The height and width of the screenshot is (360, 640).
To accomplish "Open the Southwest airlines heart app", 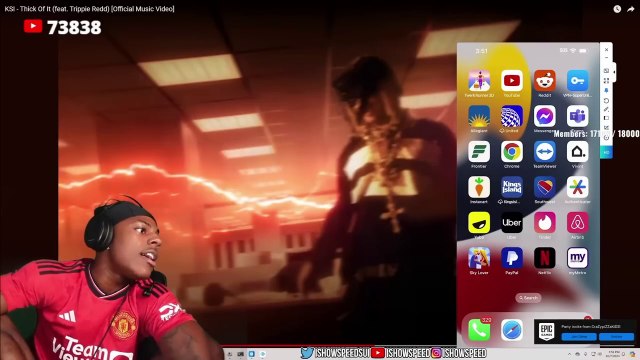I will click(544, 187).
